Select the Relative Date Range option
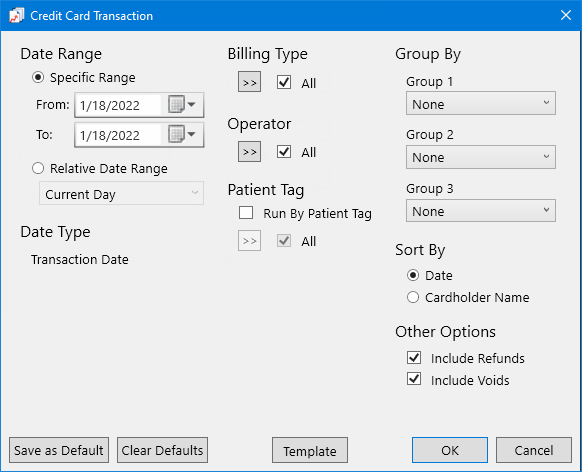Viewport: 582px width, 472px height. click(38, 168)
